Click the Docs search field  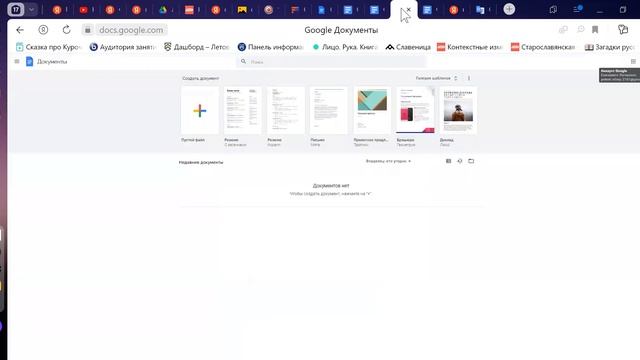click(x=331, y=62)
